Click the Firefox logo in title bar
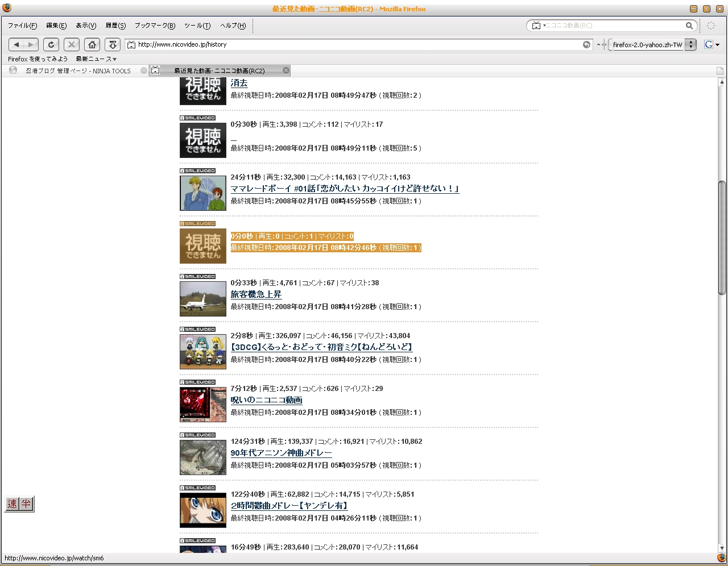The image size is (728, 566). click(x=7, y=9)
